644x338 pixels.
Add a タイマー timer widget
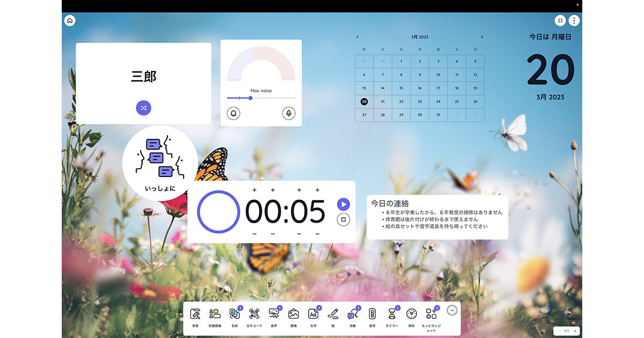pos(392,314)
